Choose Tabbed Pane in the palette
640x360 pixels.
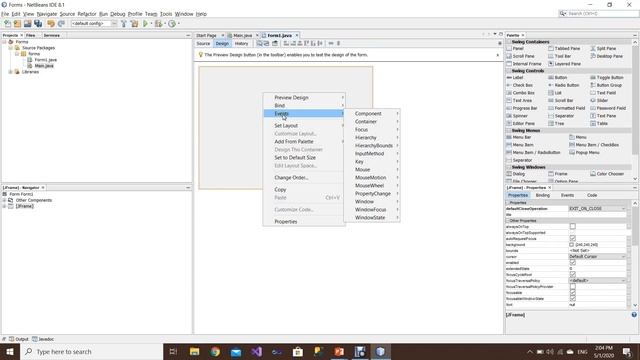coord(564,49)
